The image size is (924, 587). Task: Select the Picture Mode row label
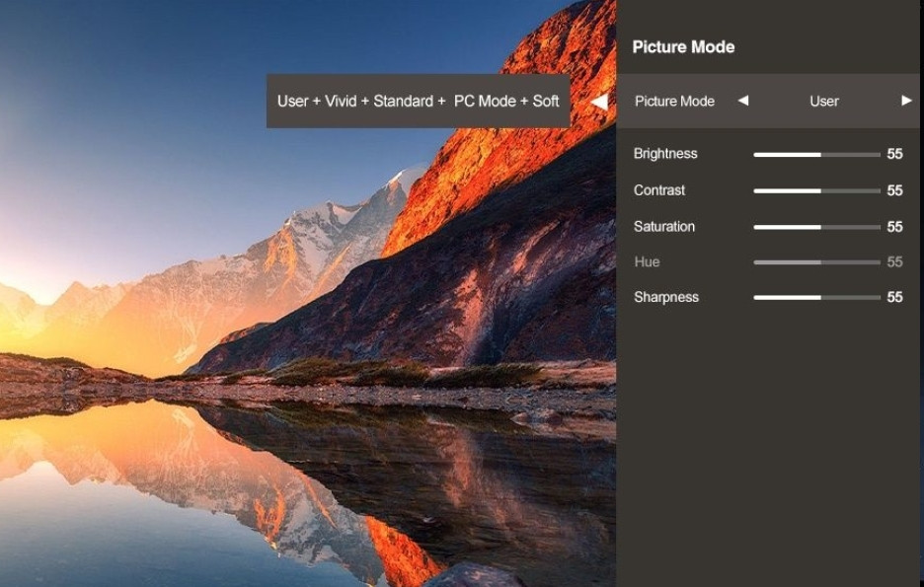[674, 101]
